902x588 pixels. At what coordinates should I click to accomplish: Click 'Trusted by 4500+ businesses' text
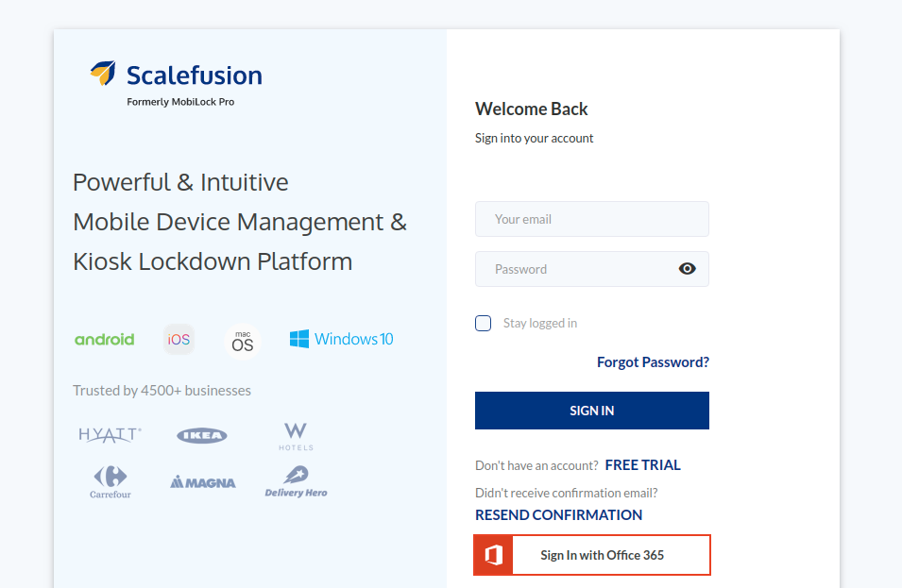[162, 391]
